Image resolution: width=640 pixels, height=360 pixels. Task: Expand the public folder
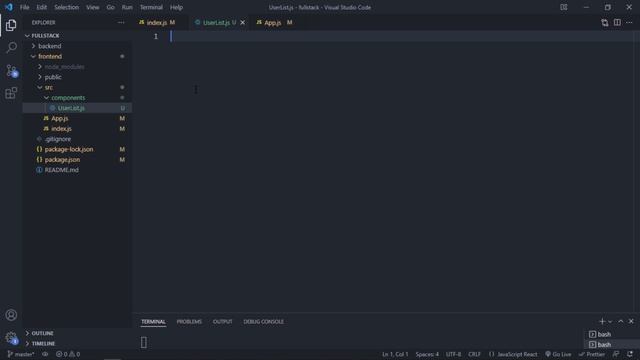77,77
